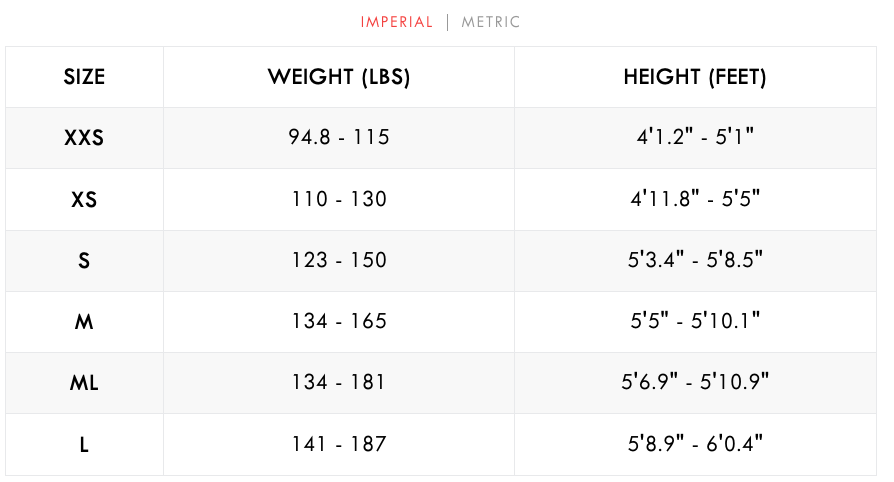Click the HEIGHT (FEET) column header
This screenshot has width=894, height=482.
(695, 77)
